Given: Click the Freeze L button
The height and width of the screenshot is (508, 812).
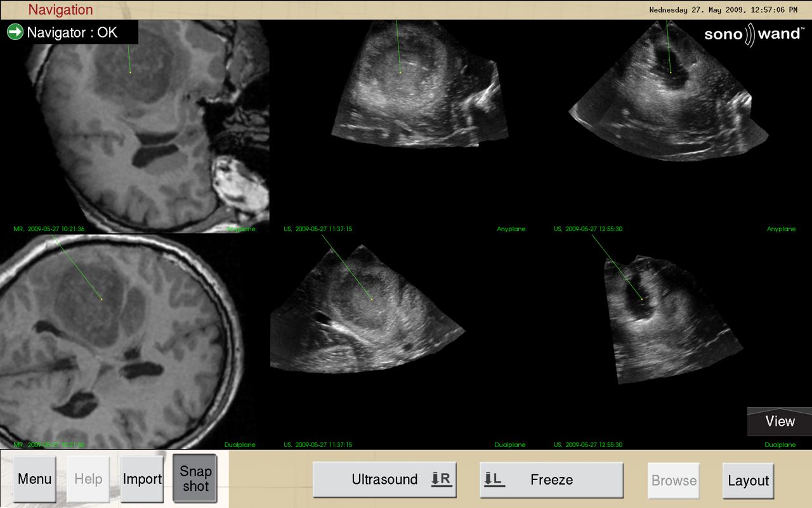Looking at the screenshot, I should click(551, 480).
